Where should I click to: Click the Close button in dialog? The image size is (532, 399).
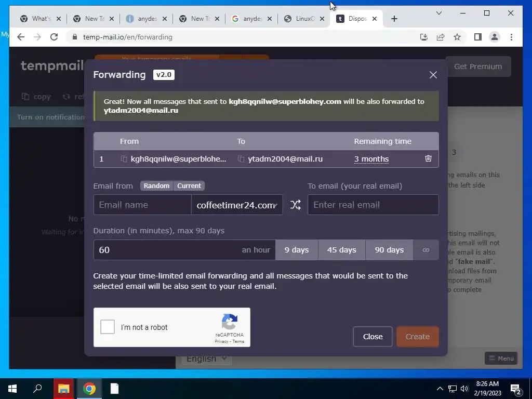pos(373,337)
